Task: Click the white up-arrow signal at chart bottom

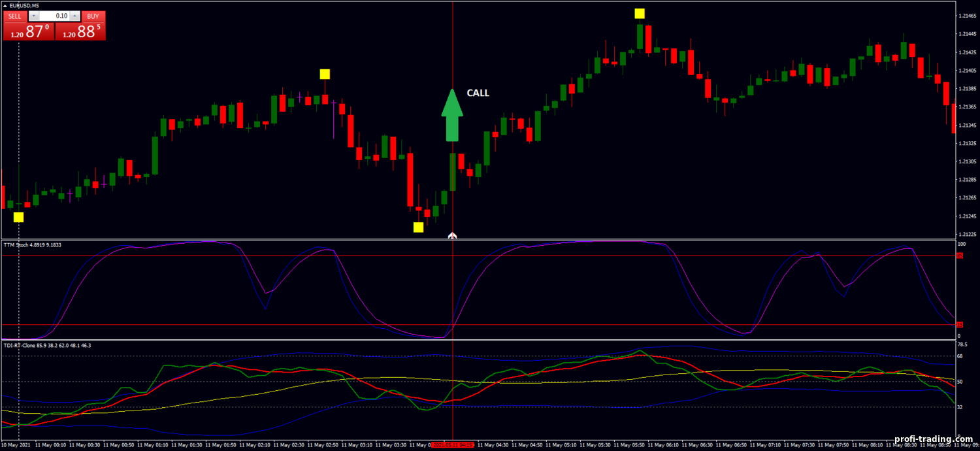Action: pyautogui.click(x=451, y=235)
